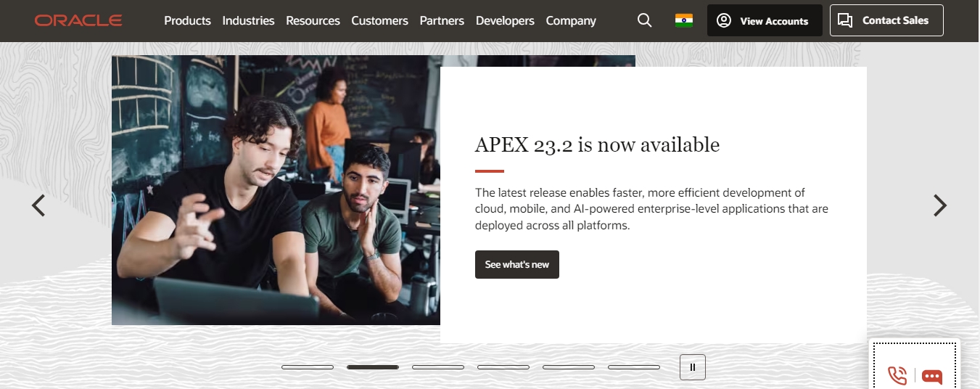Click the APEX hero photo of developers

276,190
